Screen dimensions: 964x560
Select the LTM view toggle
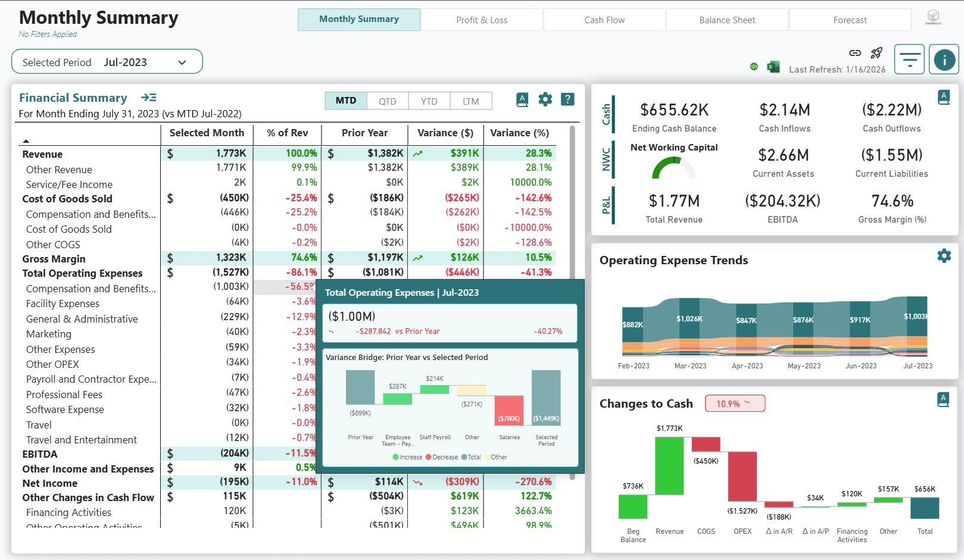471,101
